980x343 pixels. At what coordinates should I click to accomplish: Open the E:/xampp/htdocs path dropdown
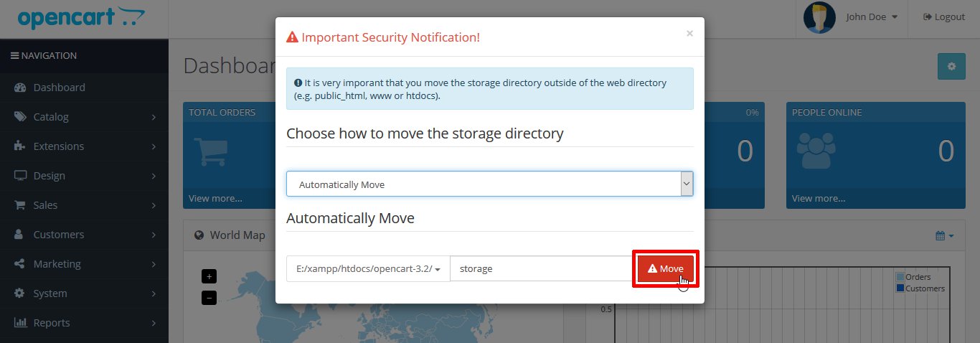click(368, 268)
